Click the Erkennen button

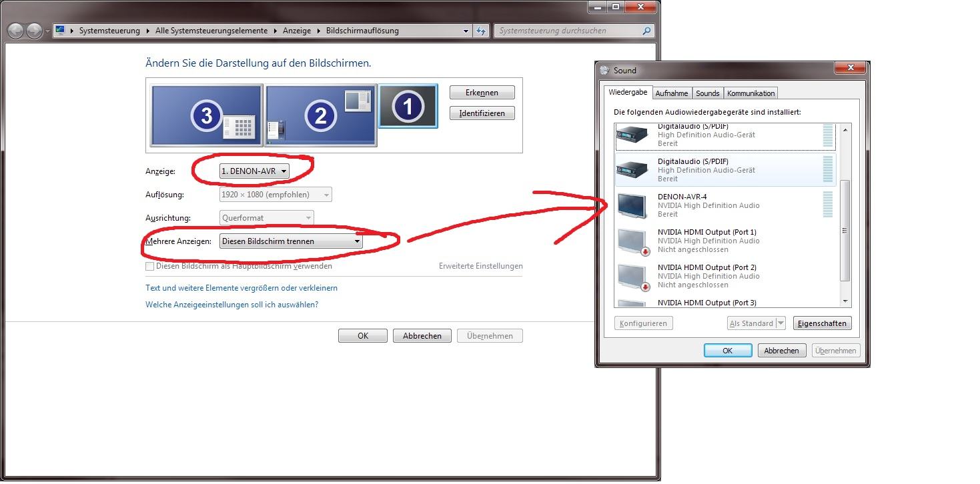point(482,93)
